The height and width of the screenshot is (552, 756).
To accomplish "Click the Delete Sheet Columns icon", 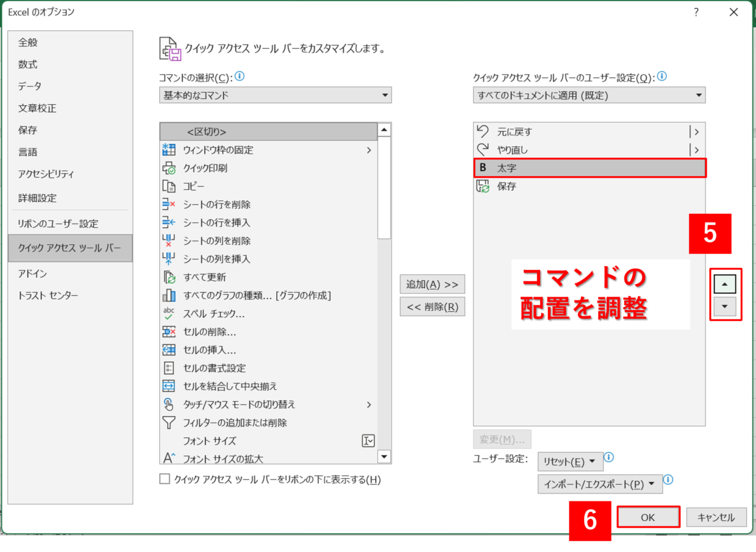I will click(169, 241).
